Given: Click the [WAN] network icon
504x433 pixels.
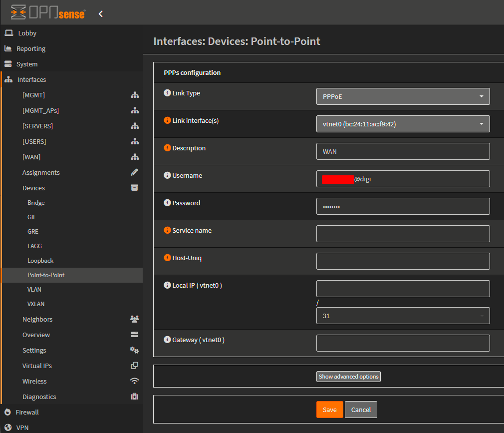Looking at the screenshot, I should [135, 157].
